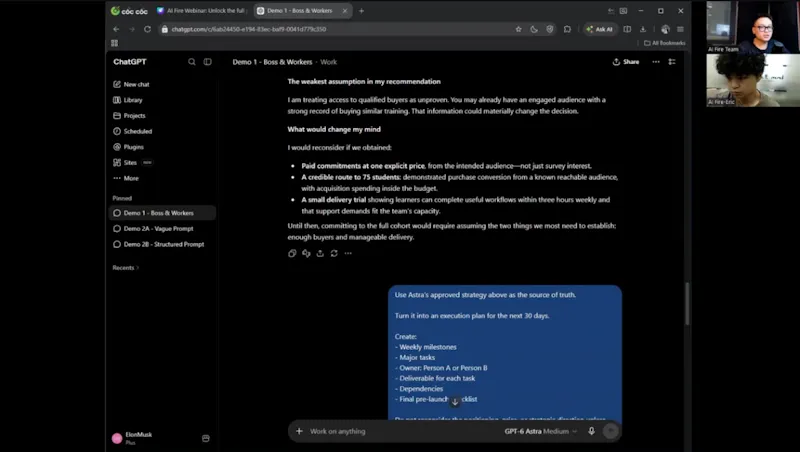The image size is (800, 452).
Task: Open a new browser tab
Action: pyautogui.click(x=361, y=11)
